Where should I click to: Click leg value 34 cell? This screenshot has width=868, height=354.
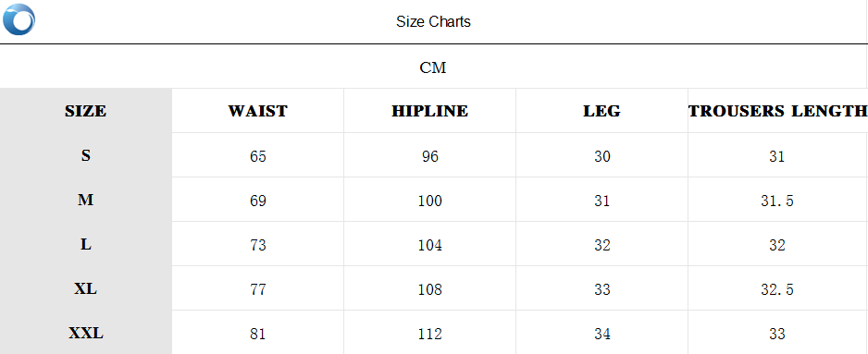click(602, 334)
